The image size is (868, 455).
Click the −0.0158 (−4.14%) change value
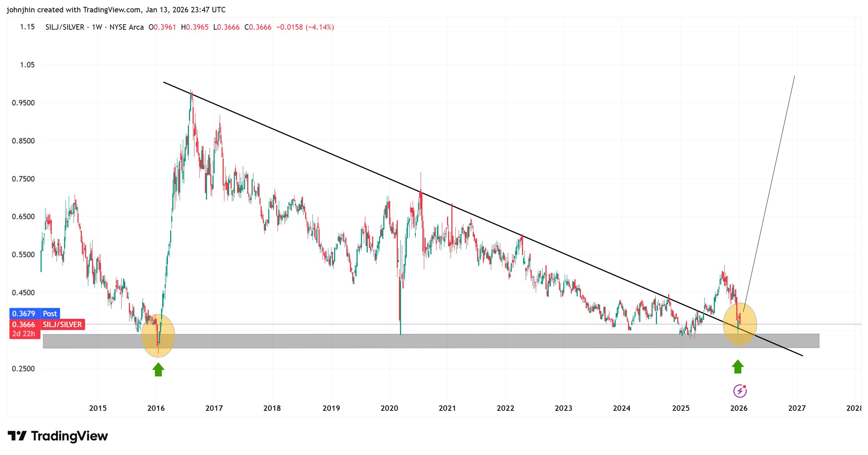pos(305,27)
